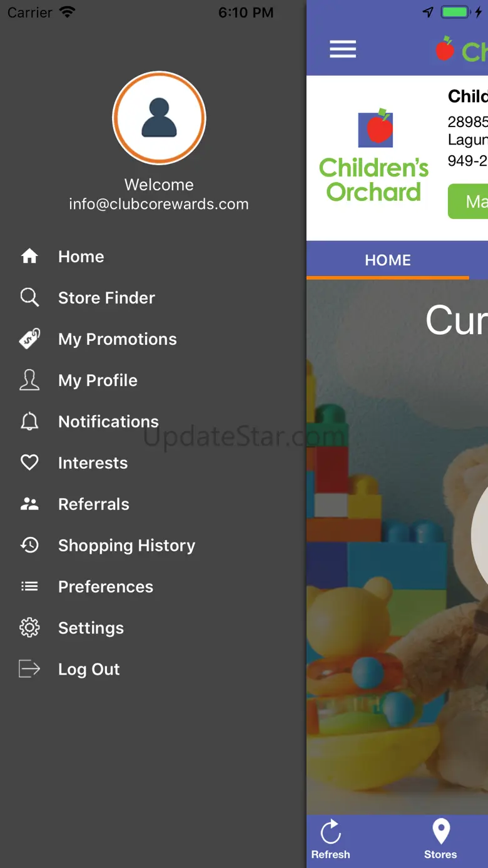488x868 pixels.
Task: View Shopping History
Action: click(x=126, y=545)
